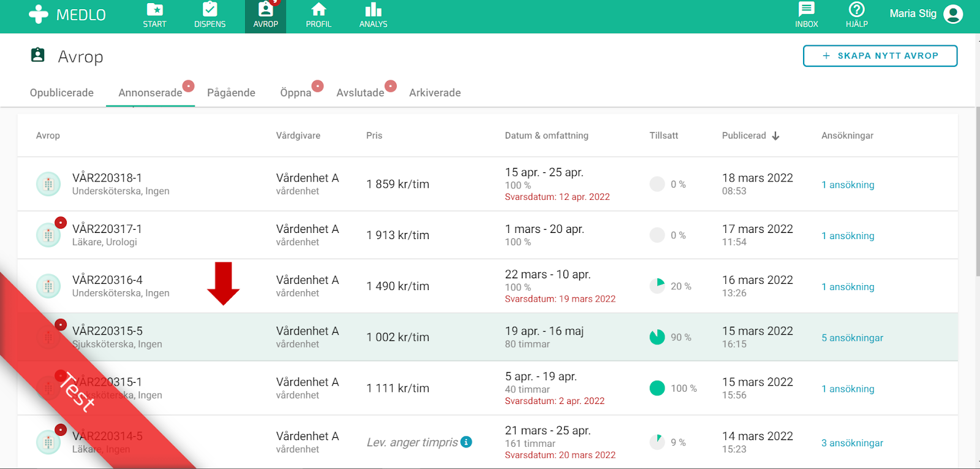Click the Publicerad column header text

click(x=744, y=135)
